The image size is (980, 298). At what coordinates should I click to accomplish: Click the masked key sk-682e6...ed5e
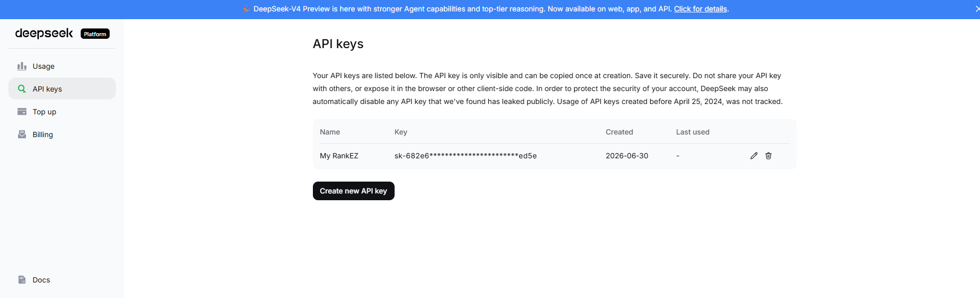(465, 156)
